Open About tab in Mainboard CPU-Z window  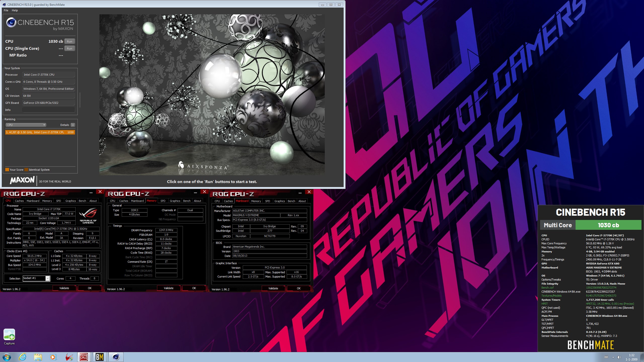[x=302, y=201]
